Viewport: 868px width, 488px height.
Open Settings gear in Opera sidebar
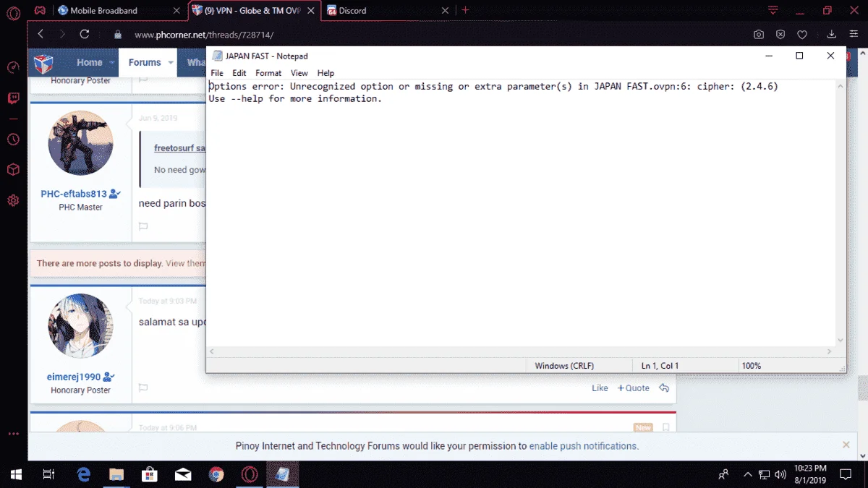click(x=13, y=200)
